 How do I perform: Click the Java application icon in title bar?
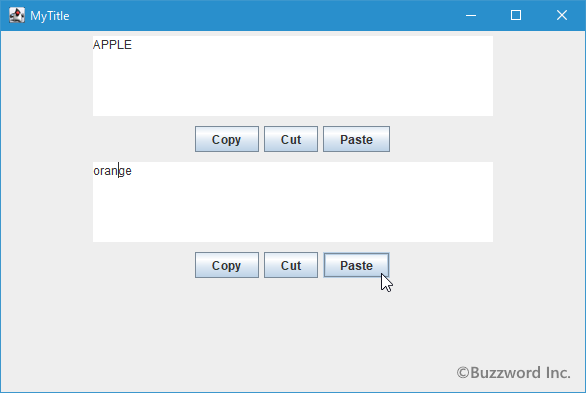[x=17, y=15]
